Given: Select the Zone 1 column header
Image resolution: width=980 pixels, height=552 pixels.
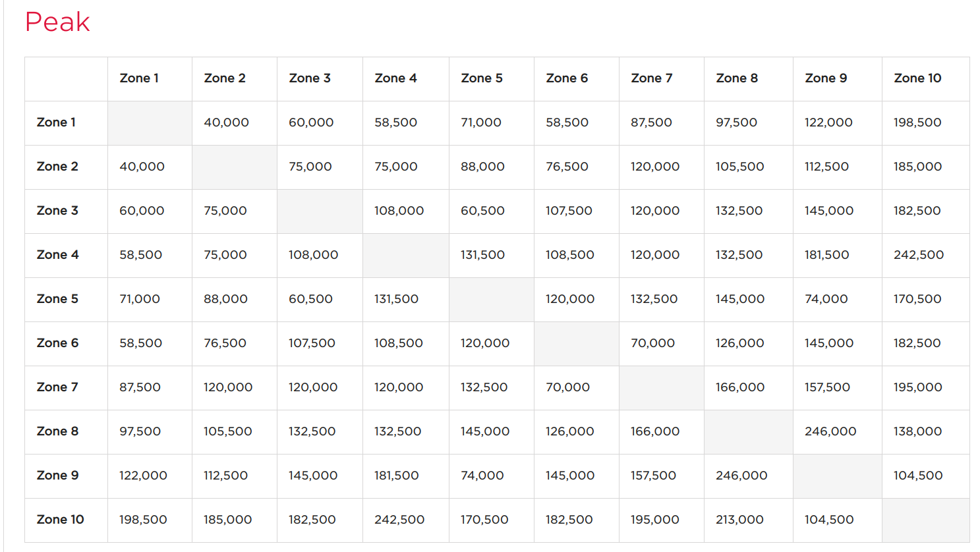Looking at the screenshot, I should pyautogui.click(x=139, y=78).
